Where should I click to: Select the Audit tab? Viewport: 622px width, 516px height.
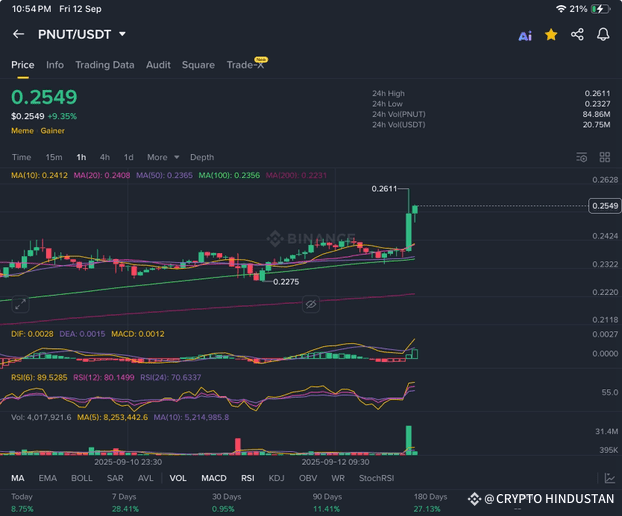[x=158, y=65]
